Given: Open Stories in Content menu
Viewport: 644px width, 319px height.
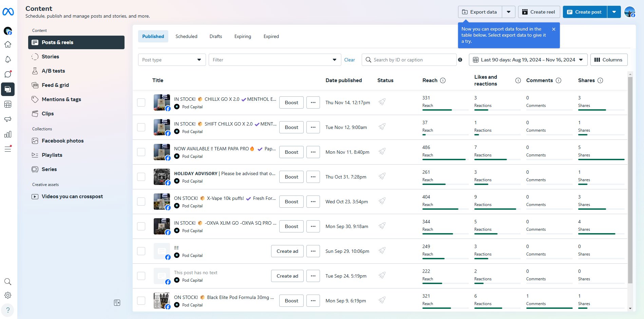Looking at the screenshot, I should click(76, 57).
